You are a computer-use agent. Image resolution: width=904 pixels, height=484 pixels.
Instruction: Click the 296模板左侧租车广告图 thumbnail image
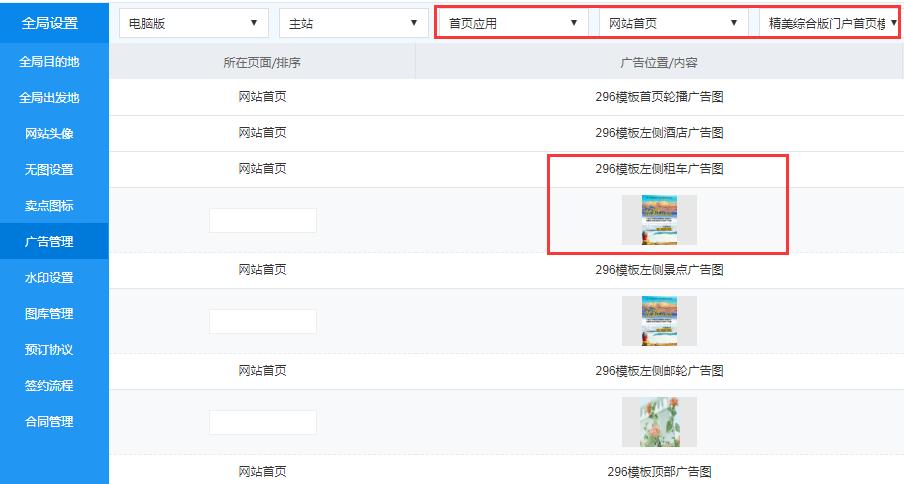(x=659, y=220)
